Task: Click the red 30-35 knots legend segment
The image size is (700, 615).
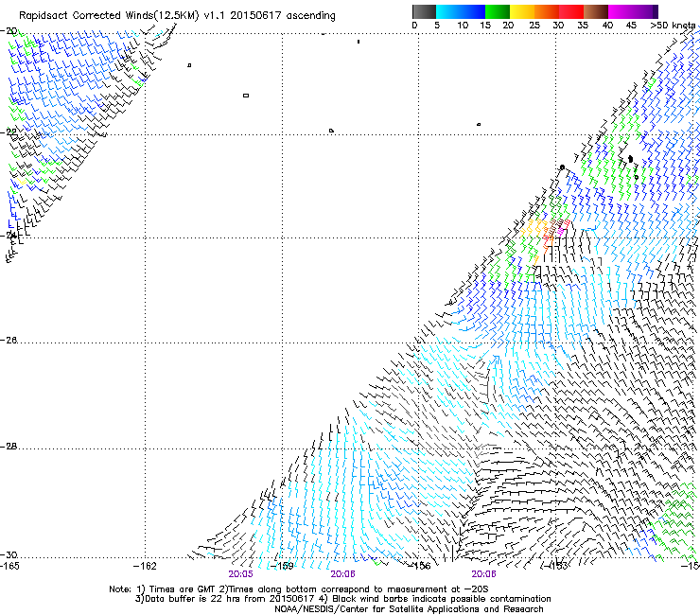Action: (571, 11)
